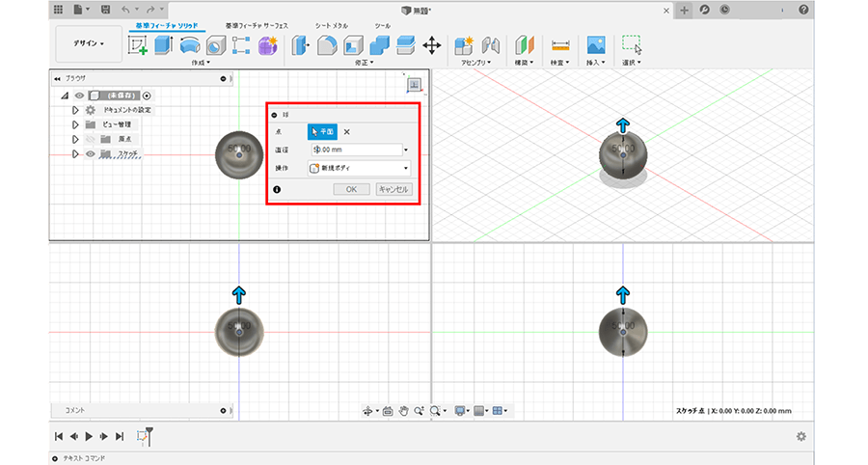Open the ViewCube in top-left viewport
The height and width of the screenshot is (465, 868).
pyautogui.click(x=414, y=84)
